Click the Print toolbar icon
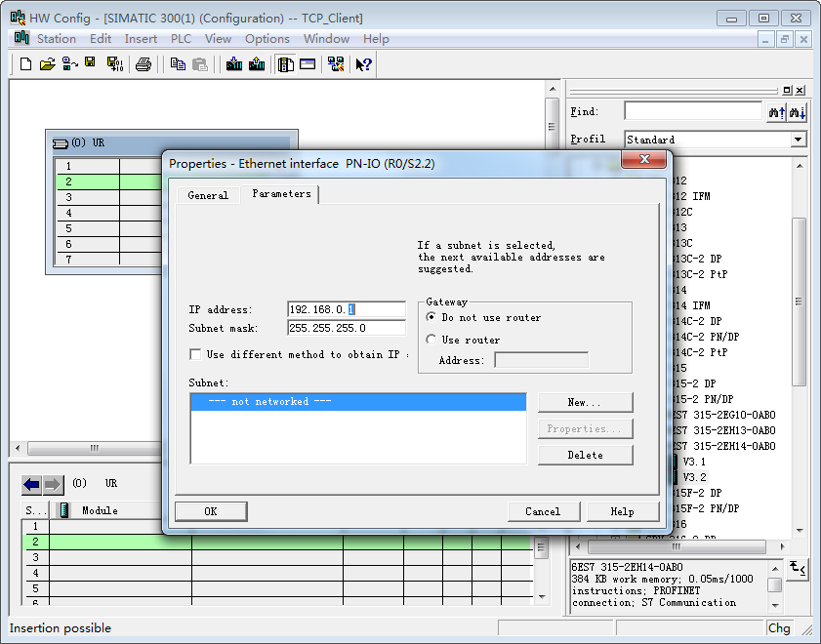 144,64
